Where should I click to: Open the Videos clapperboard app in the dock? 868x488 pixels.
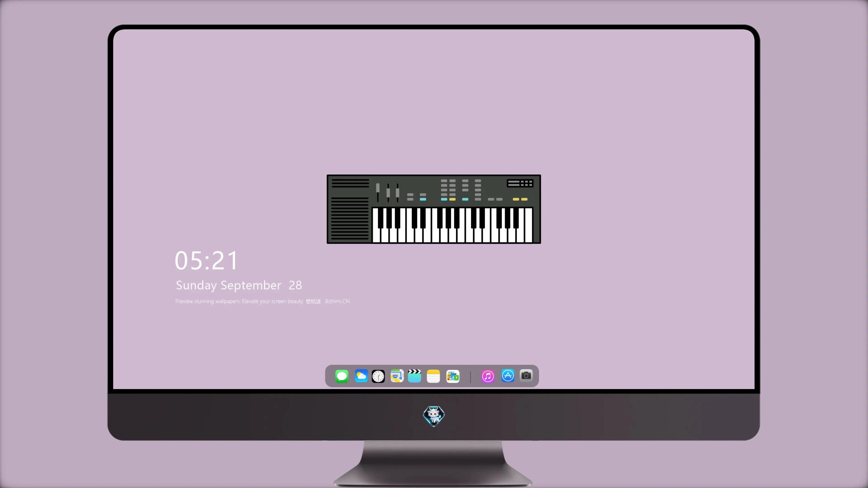pyautogui.click(x=415, y=376)
